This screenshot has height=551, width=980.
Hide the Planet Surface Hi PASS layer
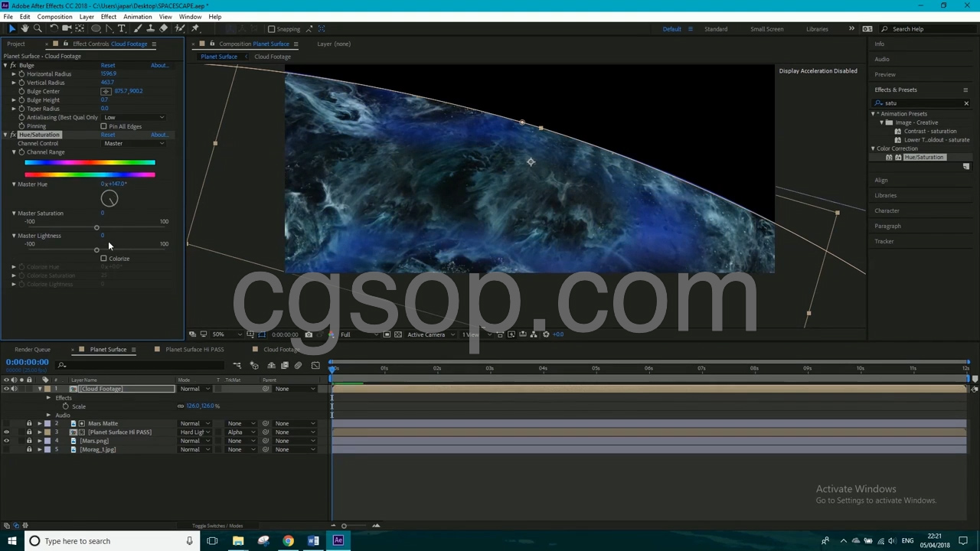coord(6,432)
